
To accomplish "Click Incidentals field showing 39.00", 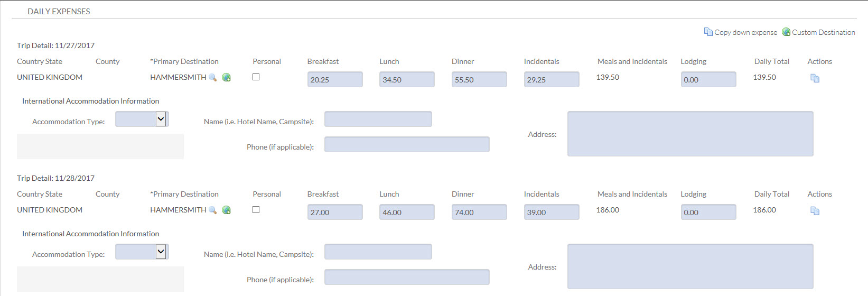I will 552,212.
